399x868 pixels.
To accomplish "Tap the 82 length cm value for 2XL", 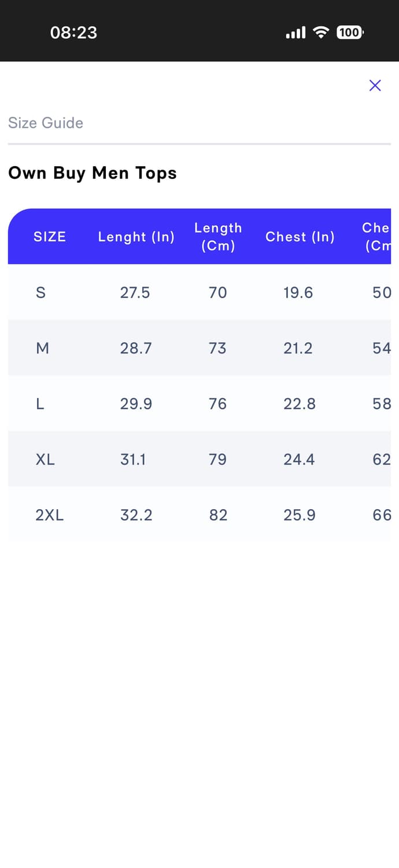I will point(218,514).
